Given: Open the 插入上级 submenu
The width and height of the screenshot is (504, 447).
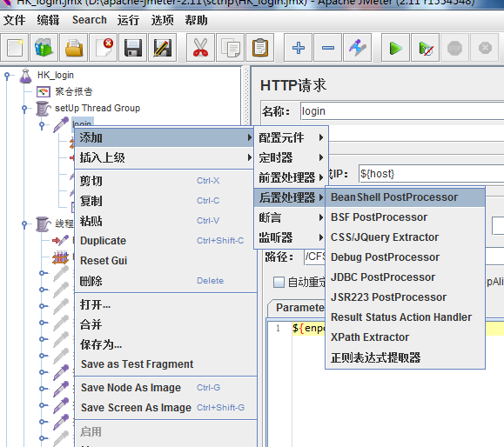Looking at the screenshot, I should (165, 157).
